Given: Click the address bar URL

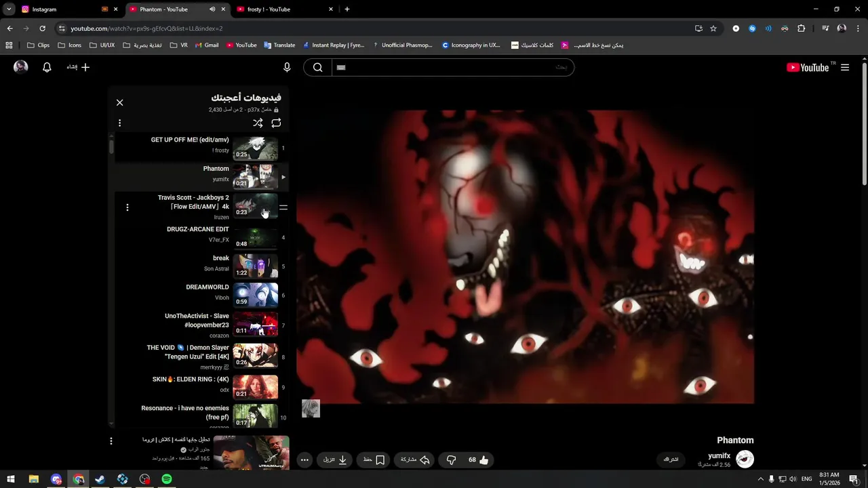Looking at the screenshot, I should pyautogui.click(x=146, y=28).
